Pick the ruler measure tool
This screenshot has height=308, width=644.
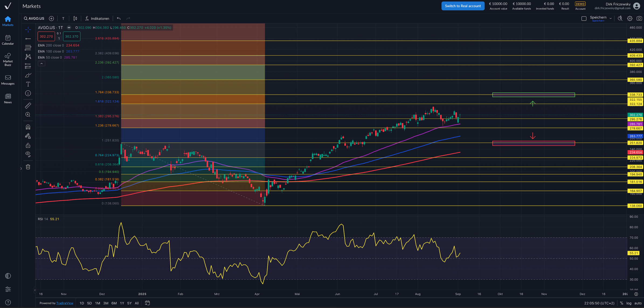[28, 106]
